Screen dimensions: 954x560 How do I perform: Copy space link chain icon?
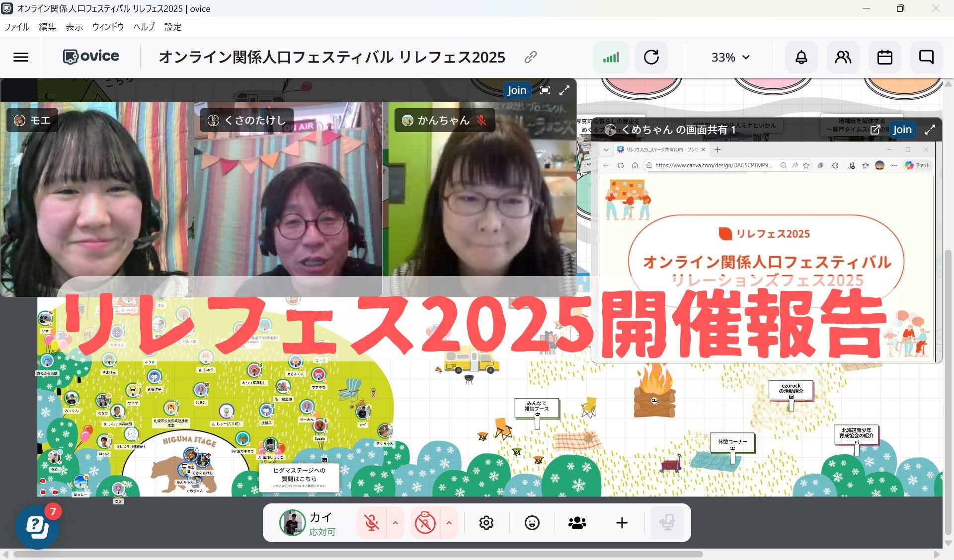click(x=530, y=57)
